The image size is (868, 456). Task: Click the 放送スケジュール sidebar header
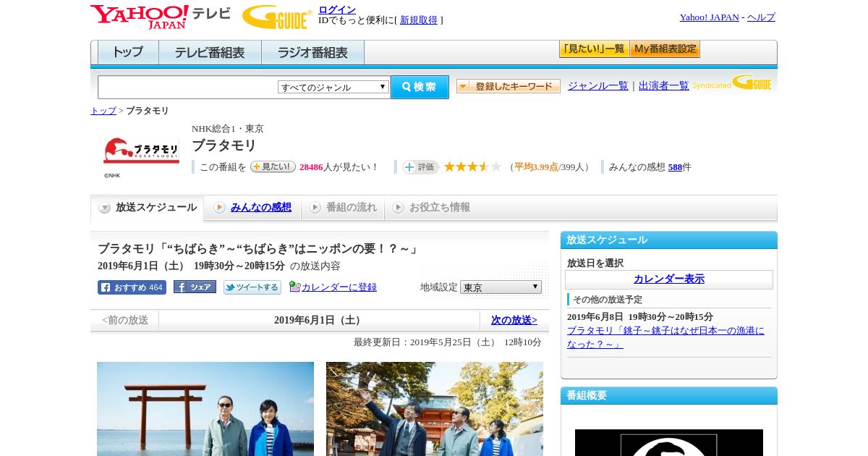tap(669, 240)
